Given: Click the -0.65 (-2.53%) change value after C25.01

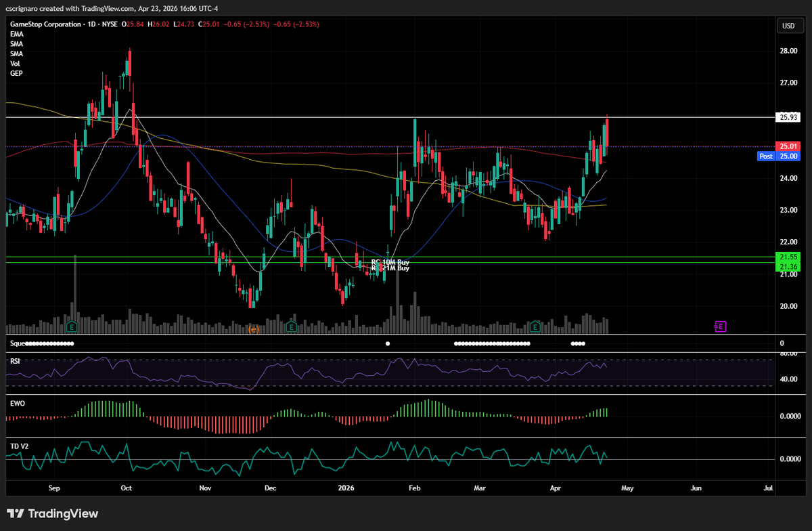Looking at the screenshot, I should [246, 24].
